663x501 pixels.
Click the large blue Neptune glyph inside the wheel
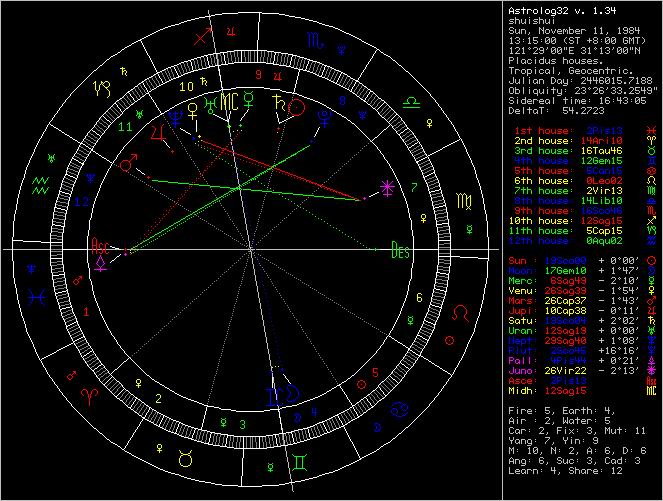click(175, 118)
